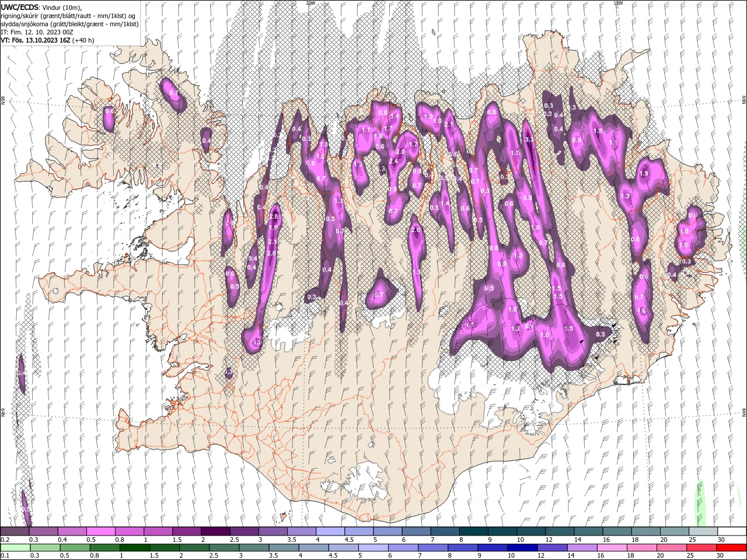This screenshot has width=747, height=560.
Task: Pick upper legend swatch between 18 and 20
Action: [645, 531]
